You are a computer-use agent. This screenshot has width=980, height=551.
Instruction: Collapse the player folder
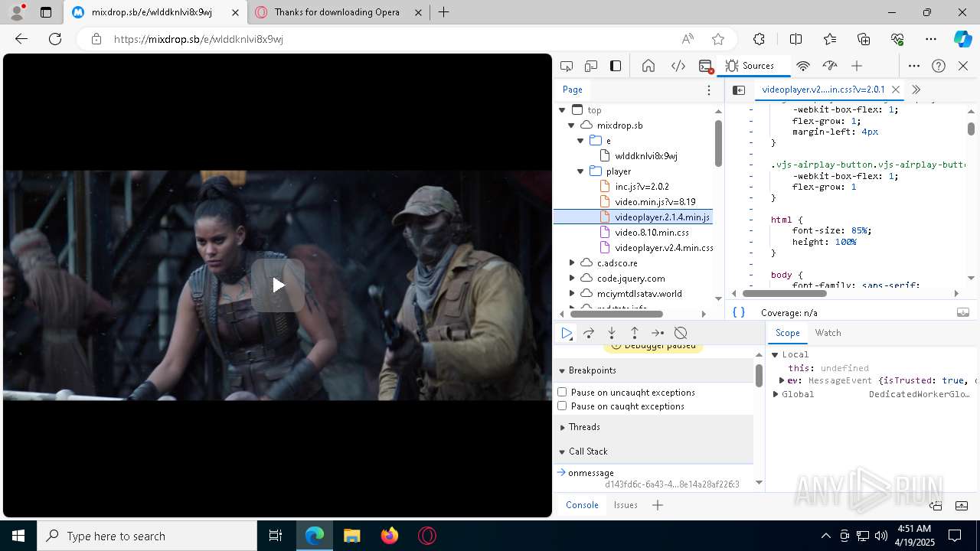click(580, 171)
